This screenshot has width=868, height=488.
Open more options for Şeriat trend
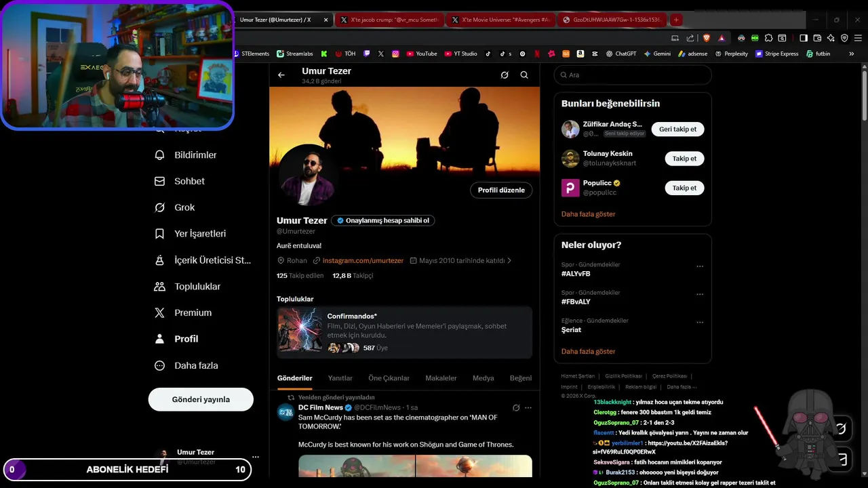700,323
